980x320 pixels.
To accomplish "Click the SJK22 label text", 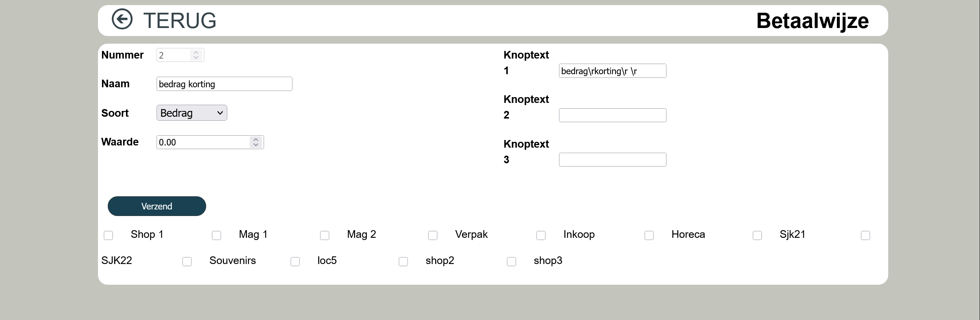I will click(117, 260).
